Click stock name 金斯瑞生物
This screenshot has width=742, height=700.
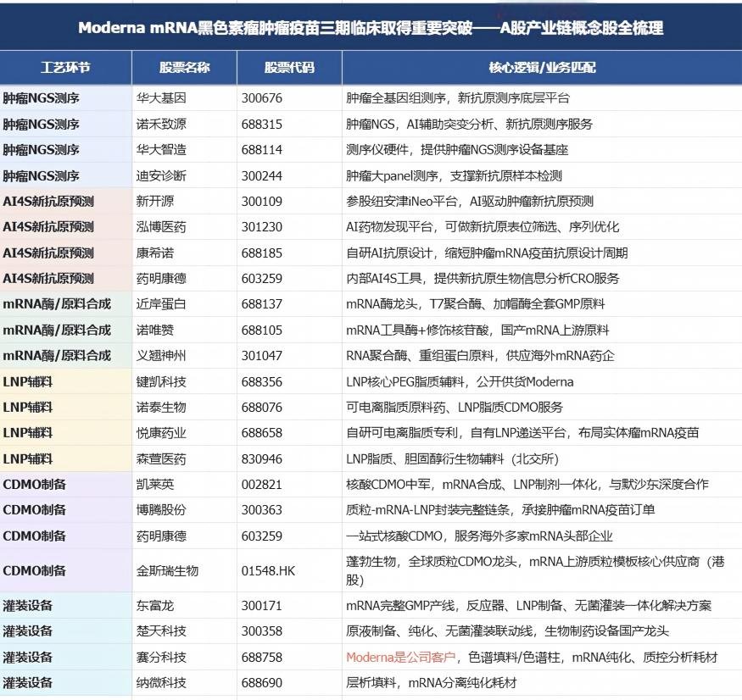tap(168, 571)
